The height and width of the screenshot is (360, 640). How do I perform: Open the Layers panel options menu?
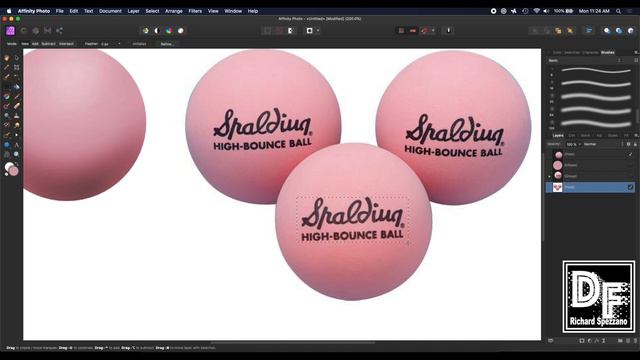click(x=636, y=135)
